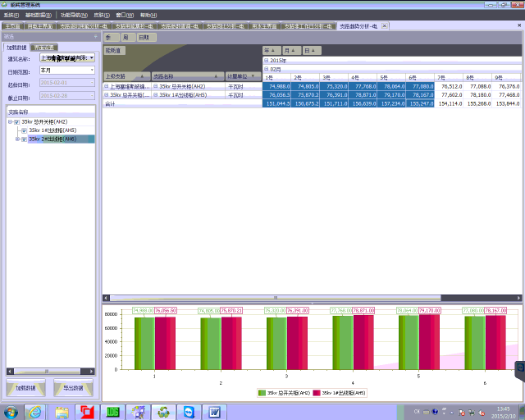Click the Windows Start button

11,411
